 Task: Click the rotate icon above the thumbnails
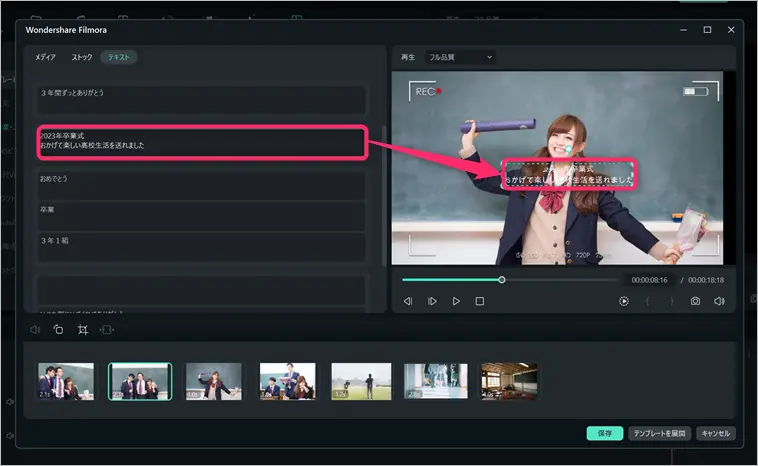tap(58, 330)
